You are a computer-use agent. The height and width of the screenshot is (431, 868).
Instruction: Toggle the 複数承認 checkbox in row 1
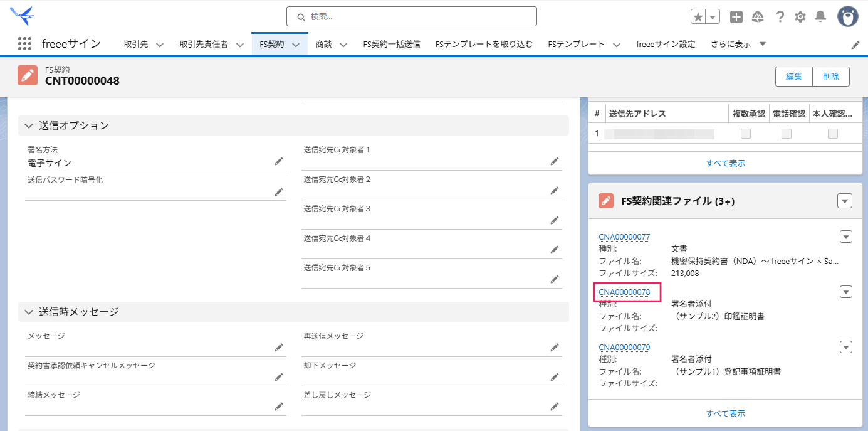746,134
